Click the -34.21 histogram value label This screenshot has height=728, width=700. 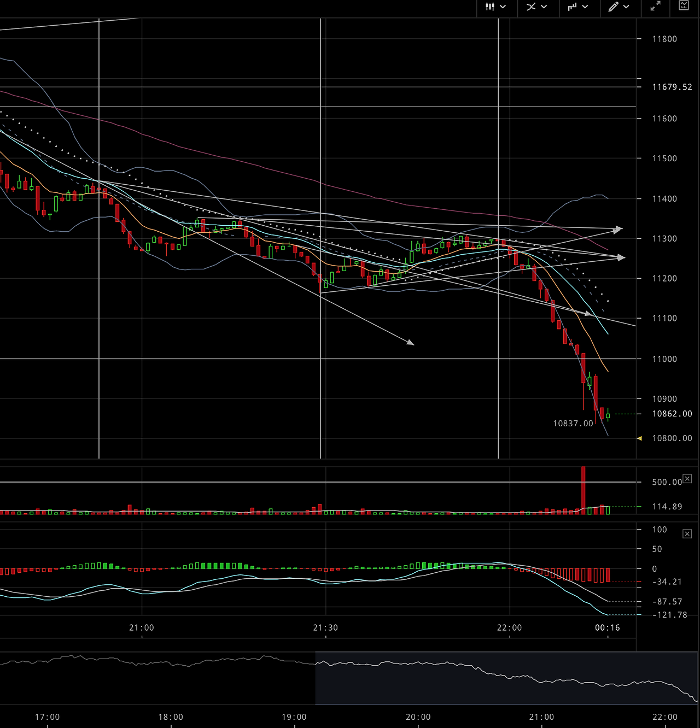tap(667, 582)
